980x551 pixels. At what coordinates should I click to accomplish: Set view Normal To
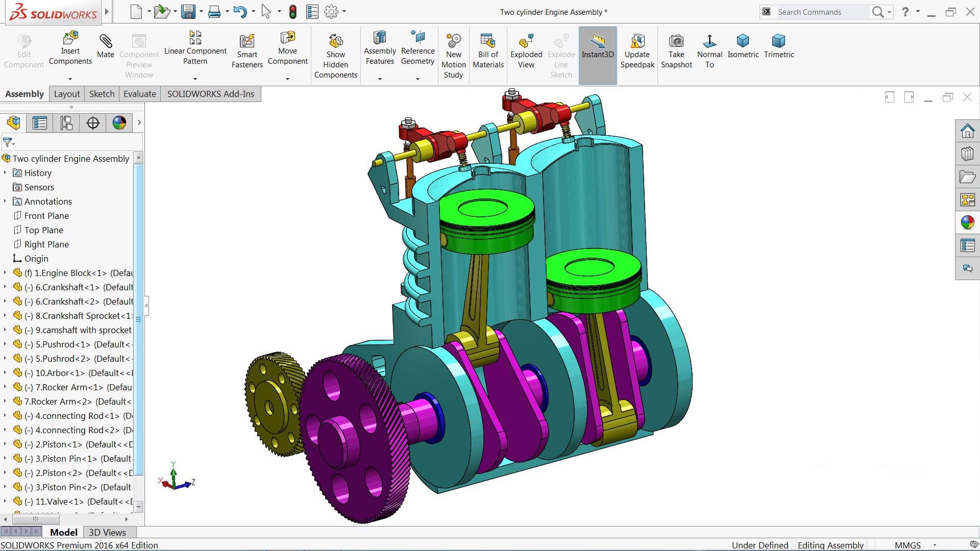click(709, 51)
